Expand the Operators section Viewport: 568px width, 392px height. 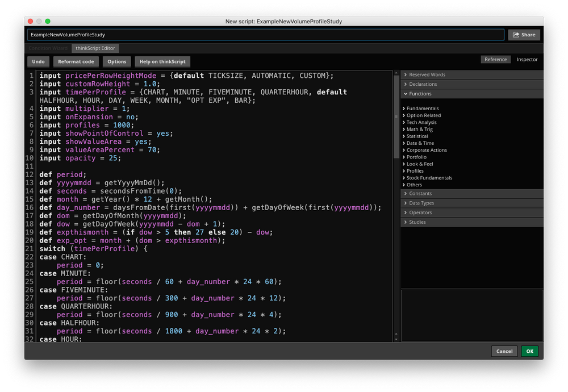(x=472, y=212)
